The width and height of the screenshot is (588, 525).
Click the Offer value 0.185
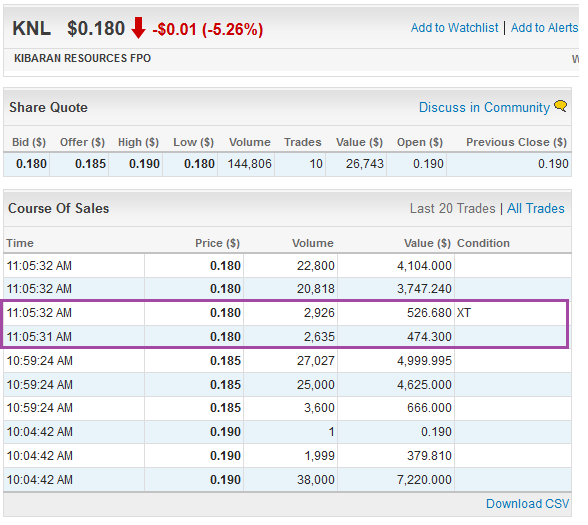coord(90,164)
